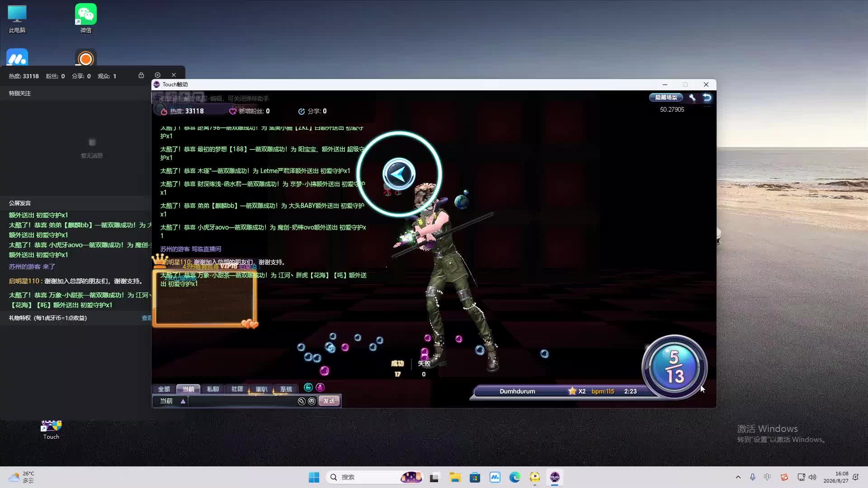Viewport: 868px width, 488px height.
Task: Switch to the 当前 chat tab
Action: point(188,389)
